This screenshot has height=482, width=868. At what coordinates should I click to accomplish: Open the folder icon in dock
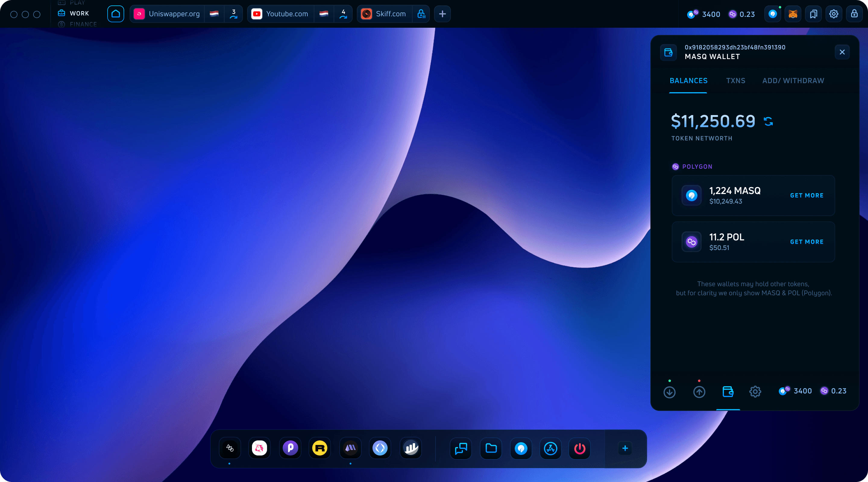coord(491,448)
